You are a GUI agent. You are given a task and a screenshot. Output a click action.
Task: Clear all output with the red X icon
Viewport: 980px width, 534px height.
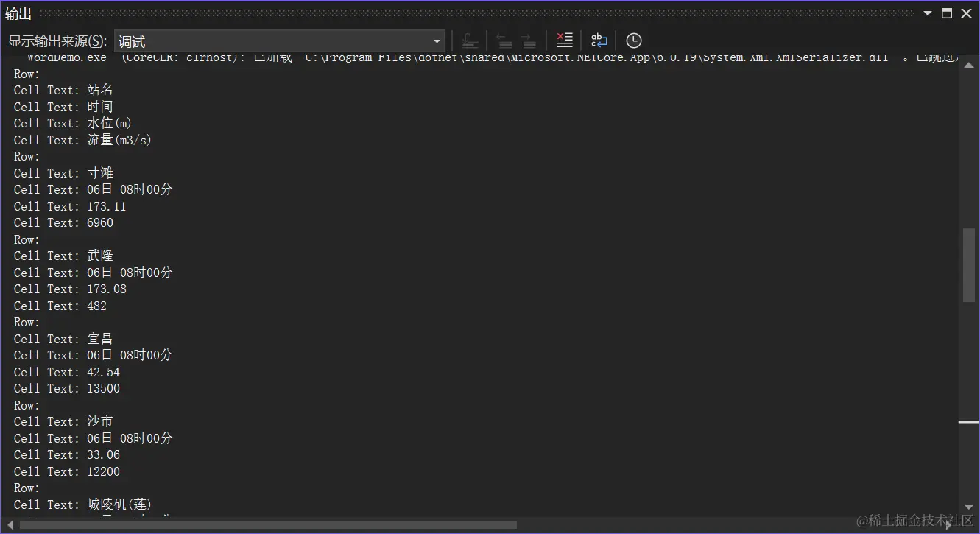coord(565,41)
